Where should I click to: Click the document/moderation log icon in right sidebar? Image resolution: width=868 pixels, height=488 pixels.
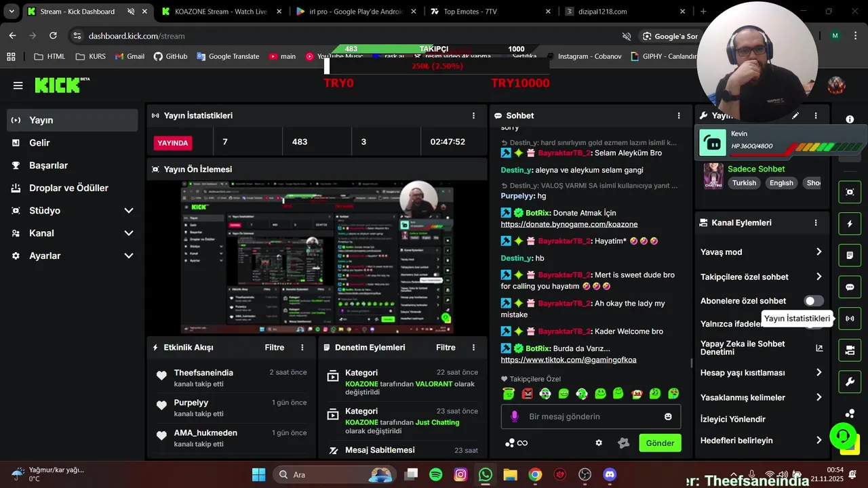[x=850, y=256]
